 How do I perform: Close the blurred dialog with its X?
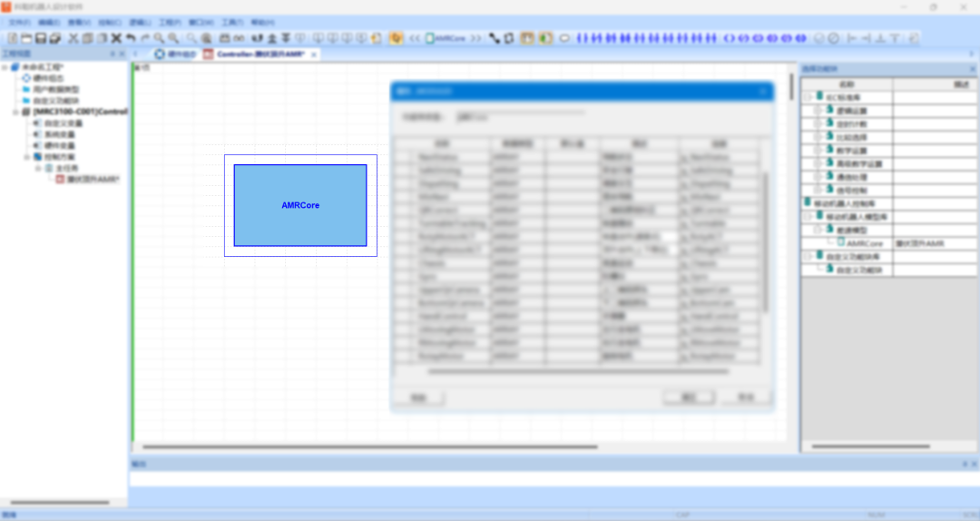762,92
